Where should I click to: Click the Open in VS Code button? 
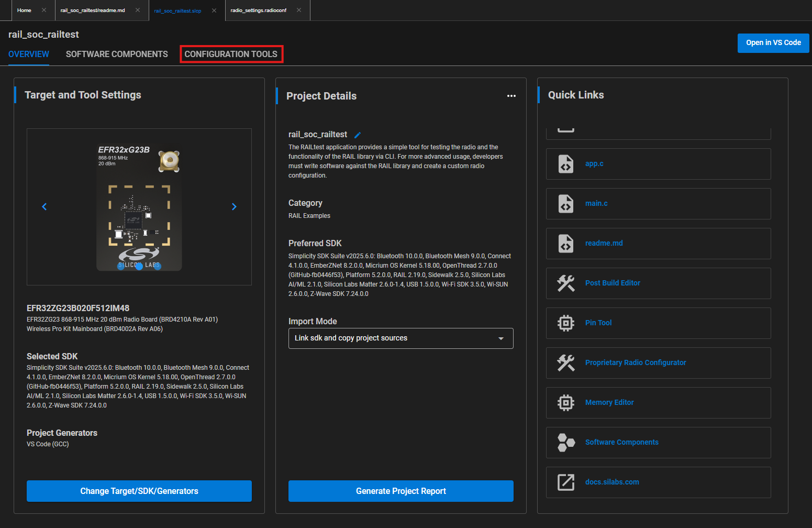773,43
